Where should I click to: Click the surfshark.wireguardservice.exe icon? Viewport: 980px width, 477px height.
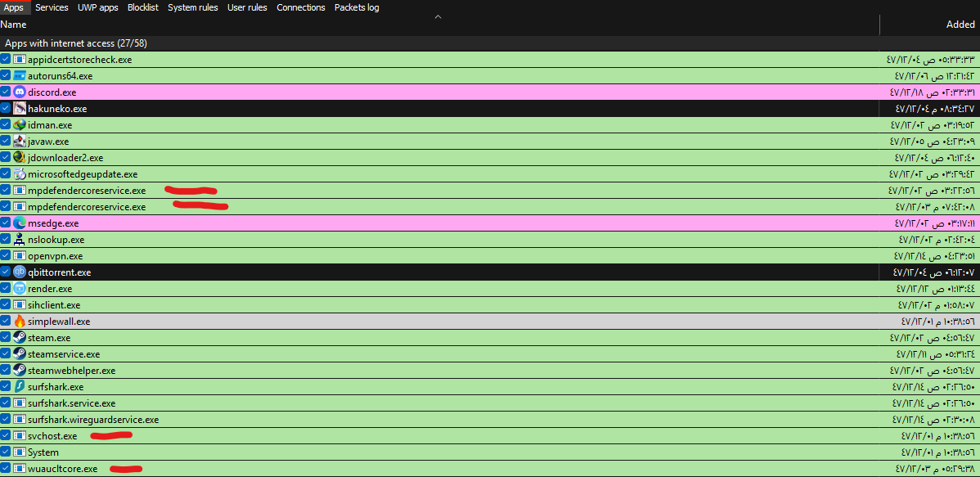click(20, 420)
